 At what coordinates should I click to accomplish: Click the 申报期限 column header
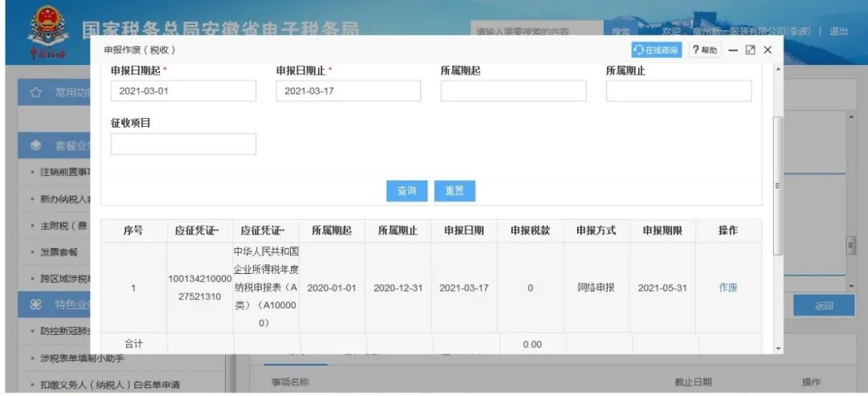click(662, 231)
